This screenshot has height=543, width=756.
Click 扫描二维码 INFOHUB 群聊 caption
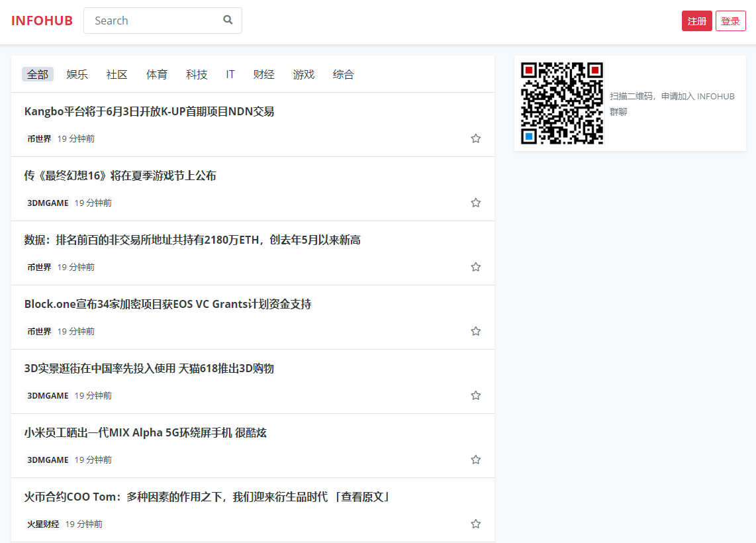point(672,104)
